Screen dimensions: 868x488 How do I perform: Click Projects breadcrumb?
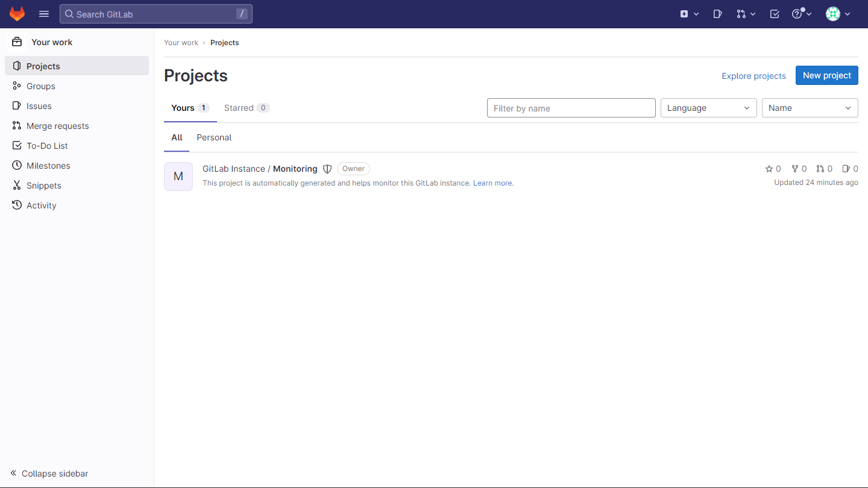tap(224, 43)
